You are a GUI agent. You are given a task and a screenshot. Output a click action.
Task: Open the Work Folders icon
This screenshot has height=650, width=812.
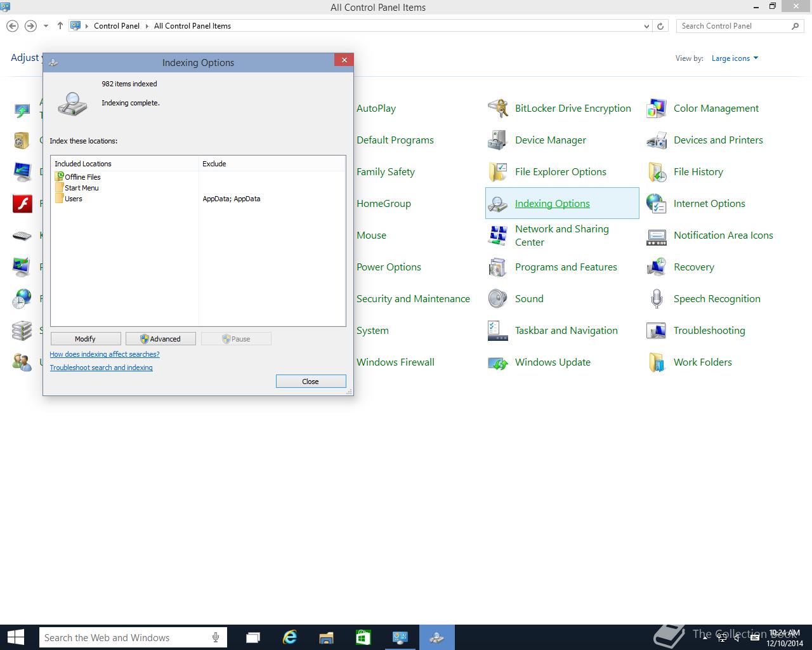657,362
